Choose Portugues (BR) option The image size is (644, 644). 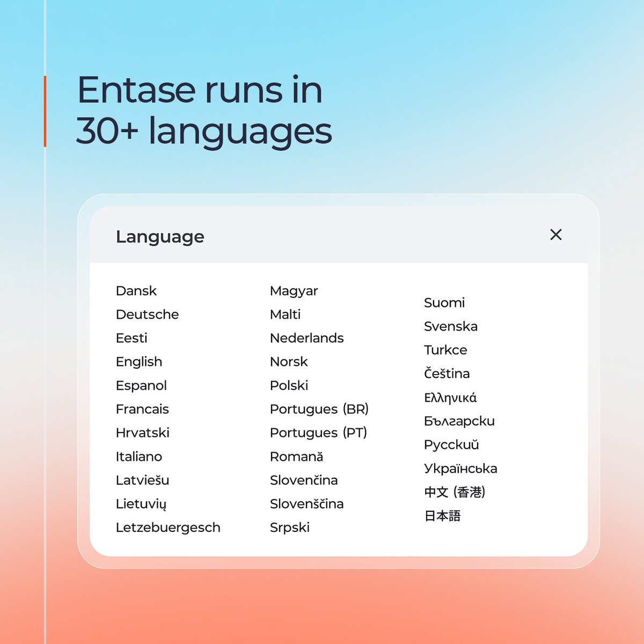[319, 409]
